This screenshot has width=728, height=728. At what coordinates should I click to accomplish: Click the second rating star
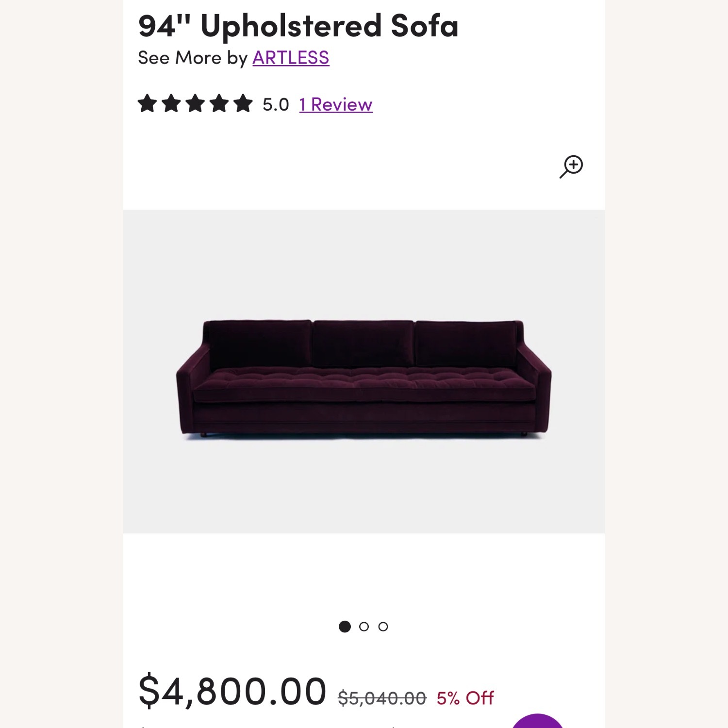[171, 104]
